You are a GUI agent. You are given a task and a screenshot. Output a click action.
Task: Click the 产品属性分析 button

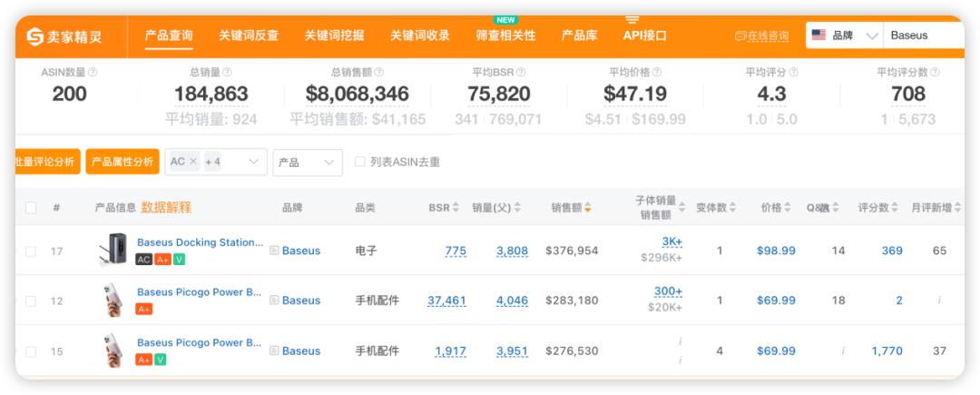click(122, 162)
